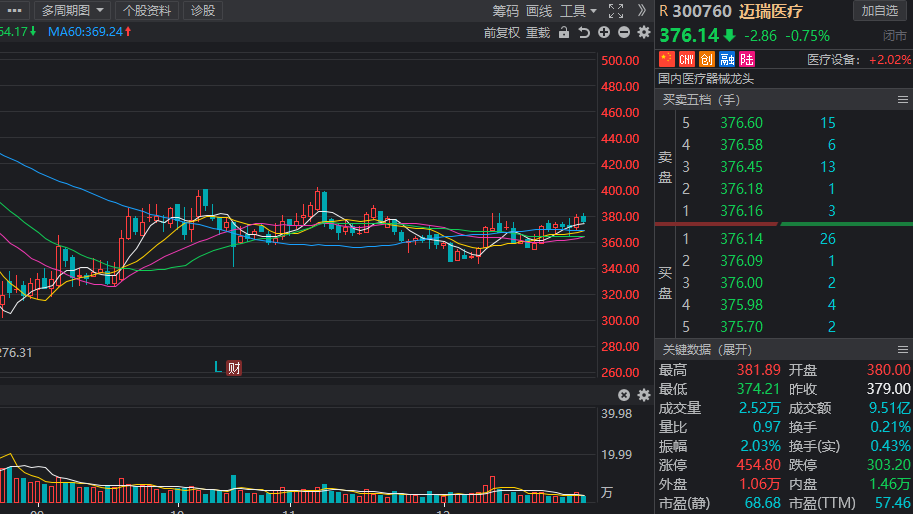Click the 财 financial report marker

(x=234, y=368)
